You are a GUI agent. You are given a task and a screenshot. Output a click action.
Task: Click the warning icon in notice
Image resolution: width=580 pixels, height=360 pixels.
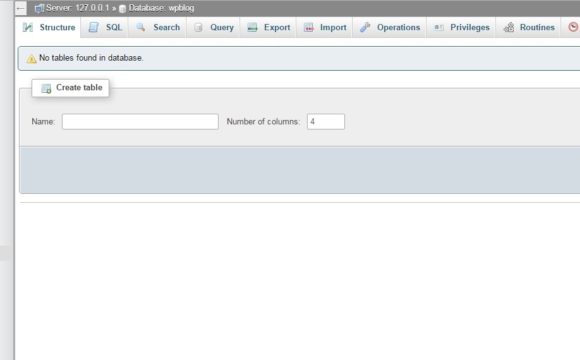pos(31,58)
